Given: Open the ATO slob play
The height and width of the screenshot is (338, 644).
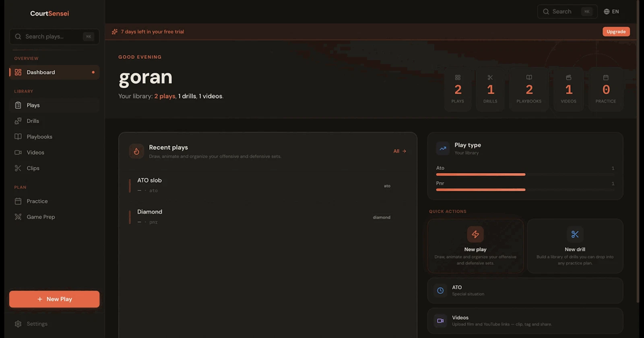Looking at the screenshot, I should coord(268,185).
